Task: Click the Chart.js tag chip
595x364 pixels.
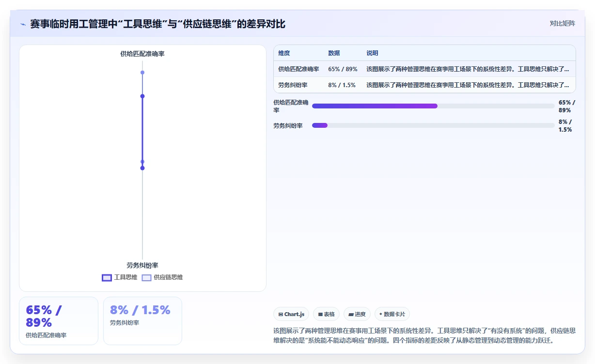Action: pos(291,314)
